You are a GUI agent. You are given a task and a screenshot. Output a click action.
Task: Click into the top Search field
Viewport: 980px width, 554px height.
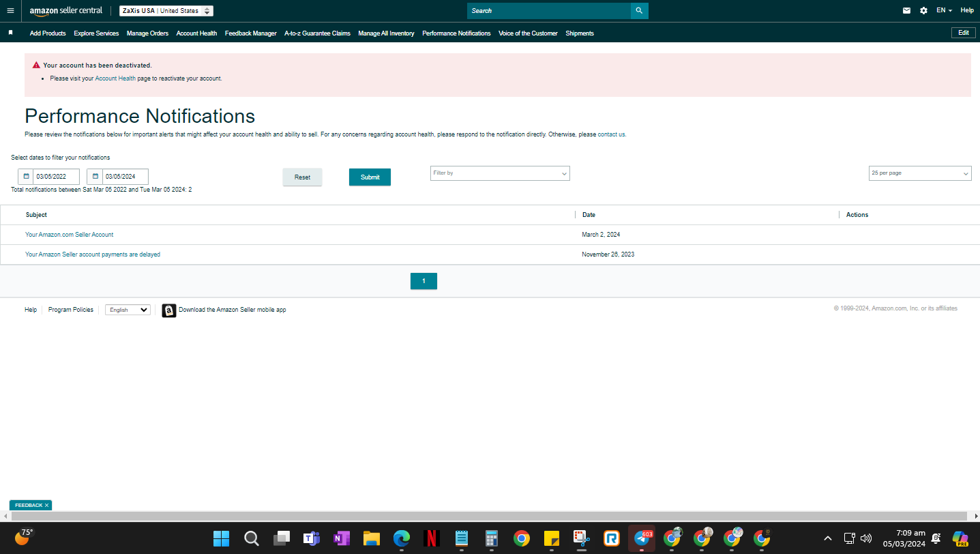coord(549,11)
